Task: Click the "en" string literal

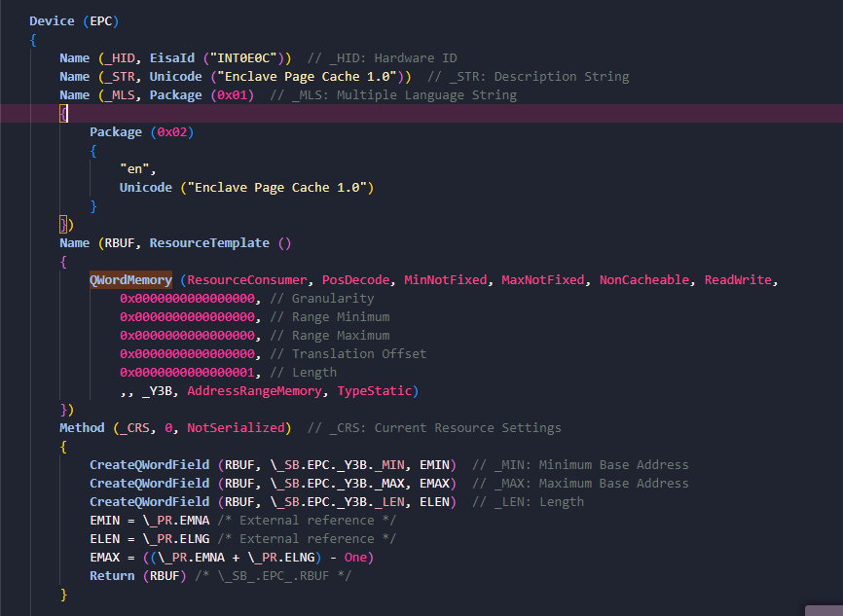Action: click(134, 168)
